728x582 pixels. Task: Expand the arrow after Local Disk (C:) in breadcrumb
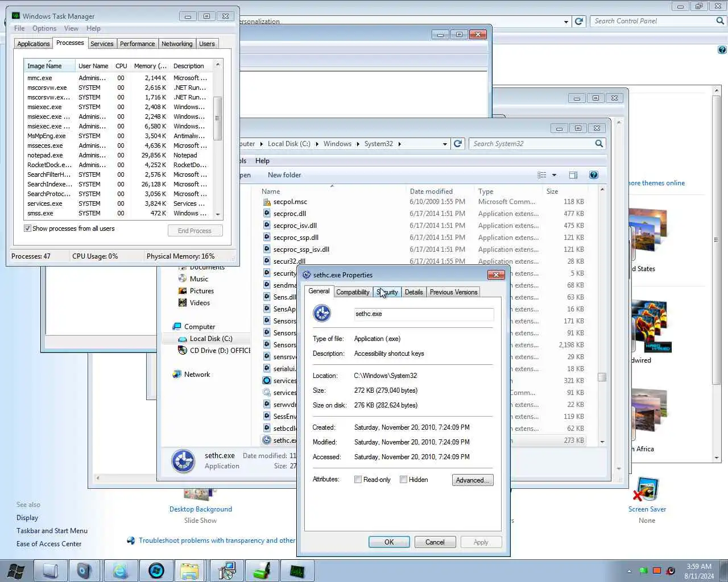pos(317,144)
